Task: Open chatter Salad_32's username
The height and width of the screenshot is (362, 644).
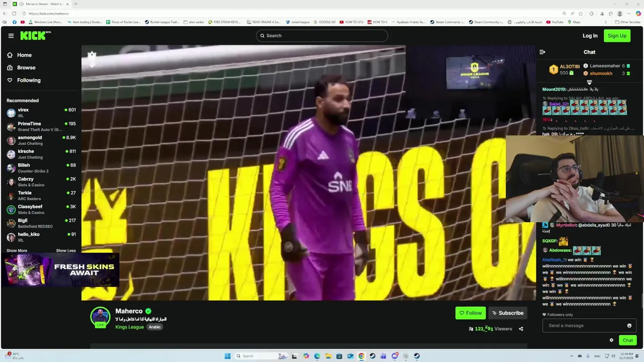Action: [558, 104]
